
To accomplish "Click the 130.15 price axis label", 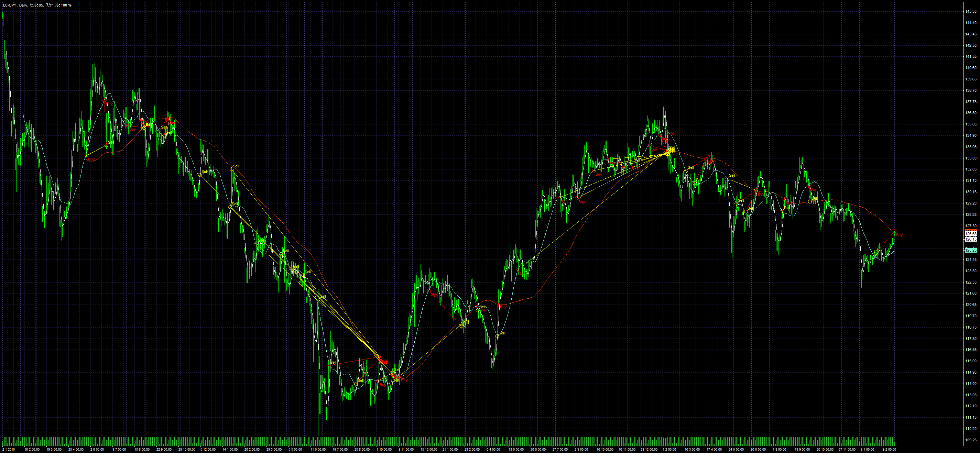I will click(x=970, y=192).
